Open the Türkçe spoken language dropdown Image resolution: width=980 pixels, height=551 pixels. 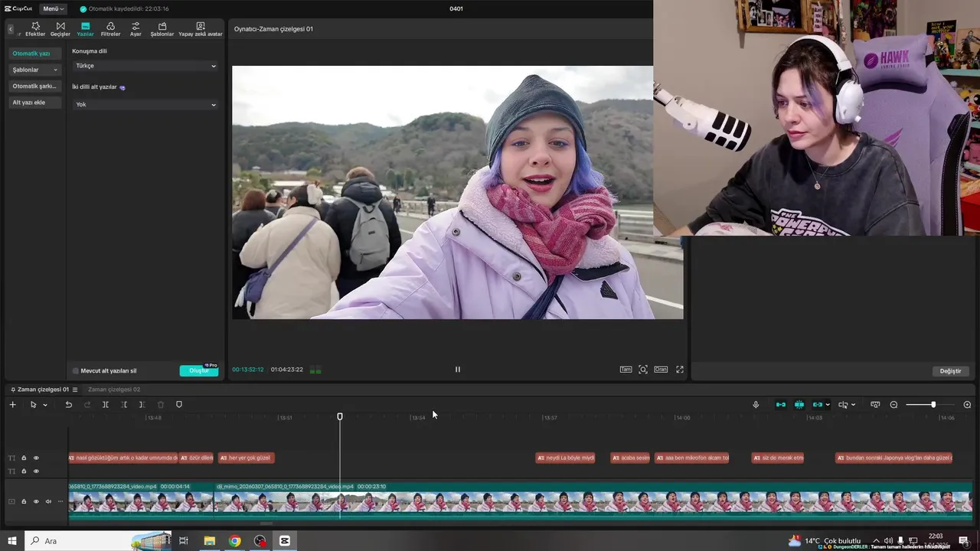click(145, 66)
